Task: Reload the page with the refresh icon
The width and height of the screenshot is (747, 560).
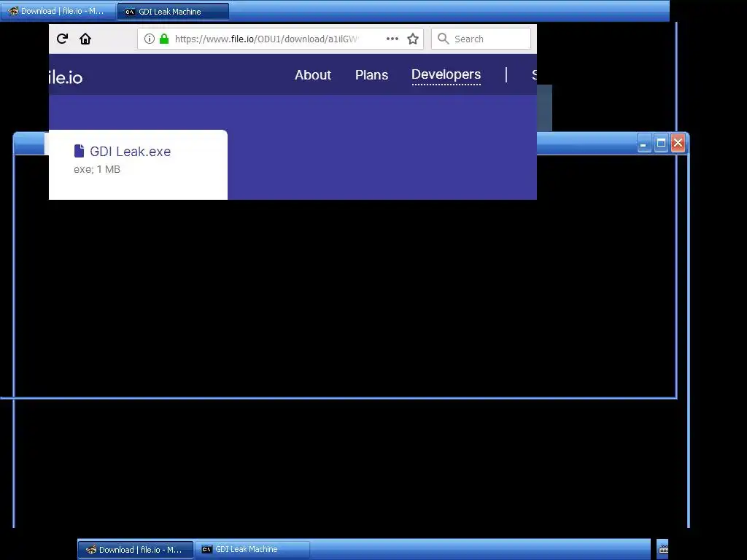Action: [63, 39]
